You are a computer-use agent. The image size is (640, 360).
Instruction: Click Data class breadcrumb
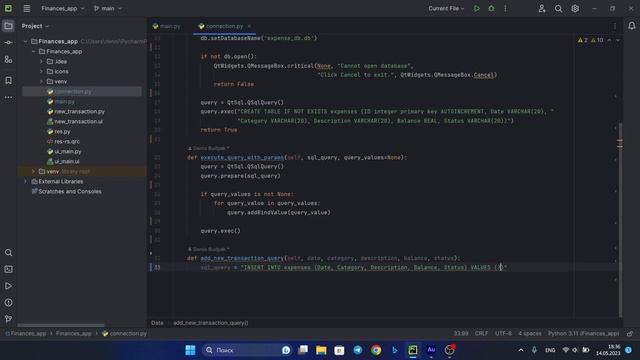[157, 323]
